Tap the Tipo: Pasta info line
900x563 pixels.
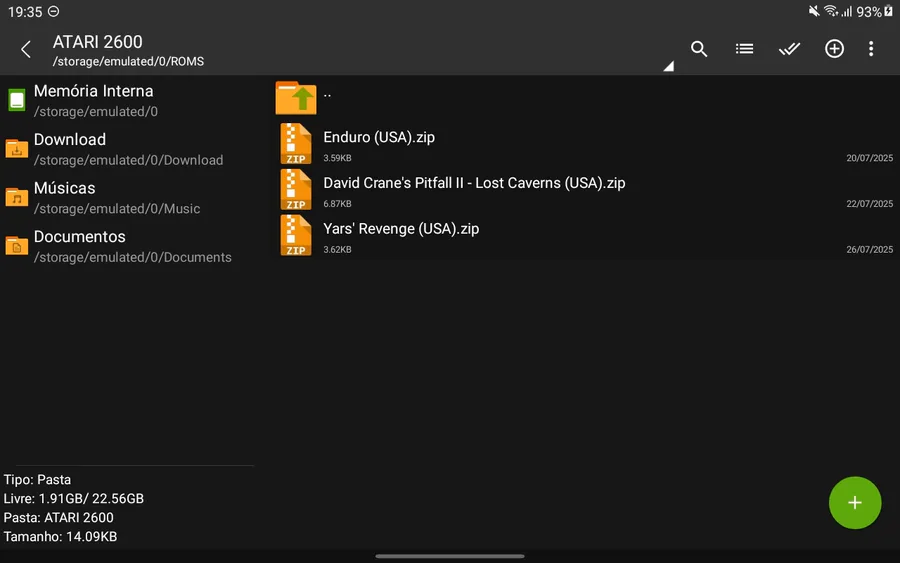(37, 480)
